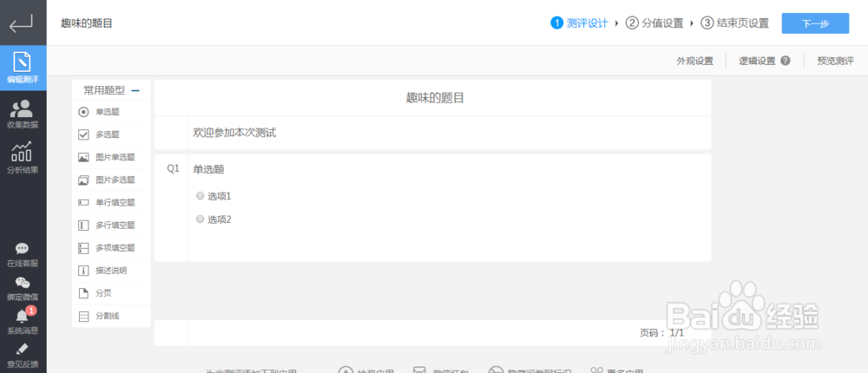
Task: Click the survey title 趣味的题目 in the editor
Action: 435,99
